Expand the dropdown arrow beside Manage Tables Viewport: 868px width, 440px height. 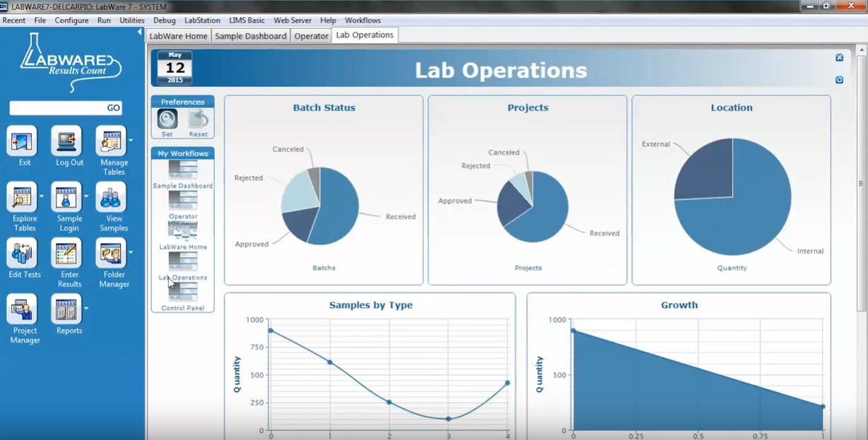pyautogui.click(x=131, y=140)
